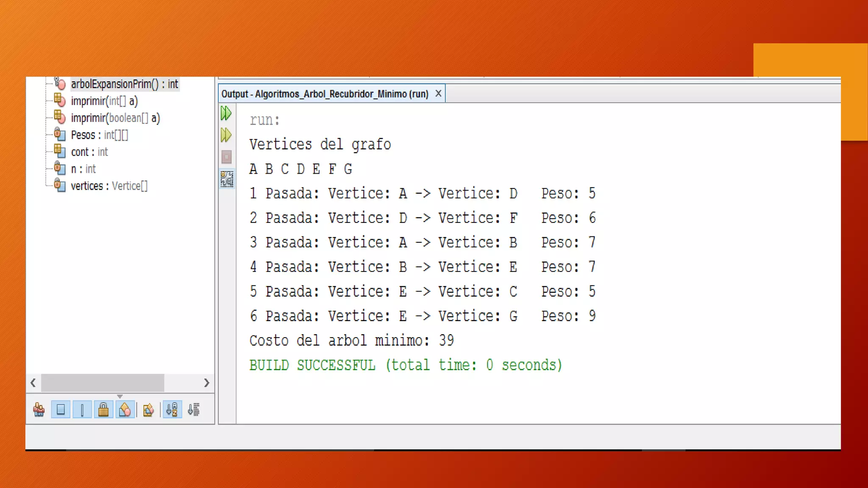Select the Output Algoritmos_Arbol_Recubridor_Minimo tab
868x488 pixels.
[x=325, y=94]
